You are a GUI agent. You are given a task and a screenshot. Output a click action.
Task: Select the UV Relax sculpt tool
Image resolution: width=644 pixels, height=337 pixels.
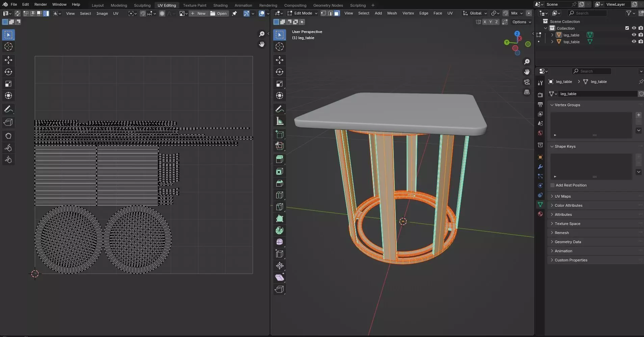click(8, 148)
